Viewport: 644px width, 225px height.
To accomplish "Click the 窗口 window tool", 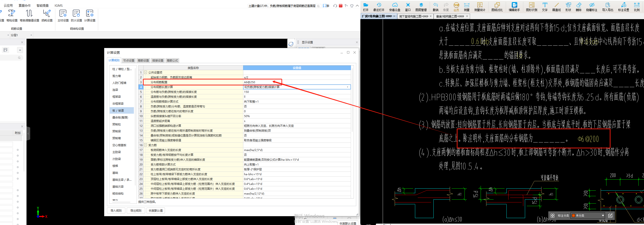I will tap(408, 7).
